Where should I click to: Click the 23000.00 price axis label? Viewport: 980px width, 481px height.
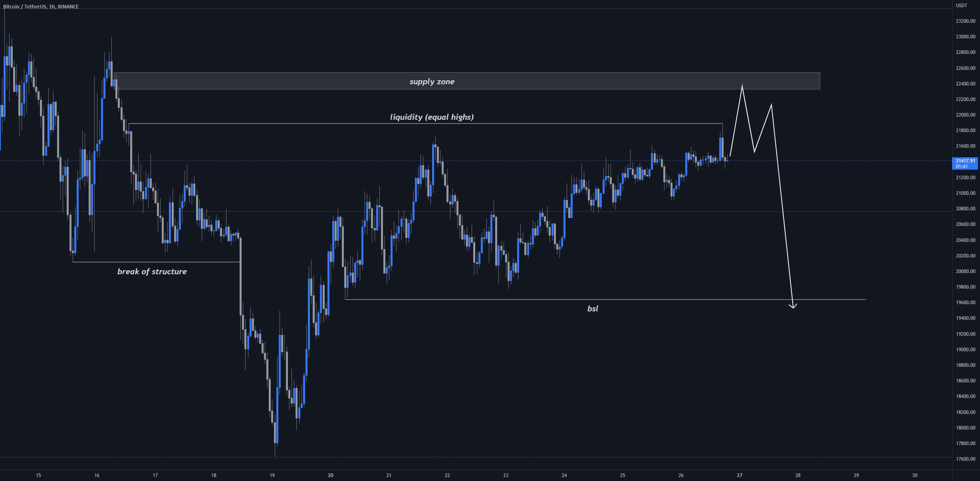(966, 37)
